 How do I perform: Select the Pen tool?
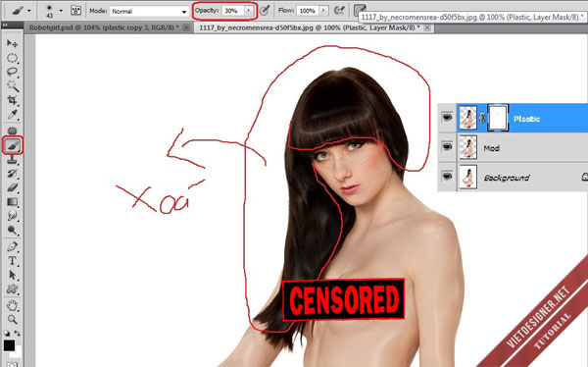12,247
